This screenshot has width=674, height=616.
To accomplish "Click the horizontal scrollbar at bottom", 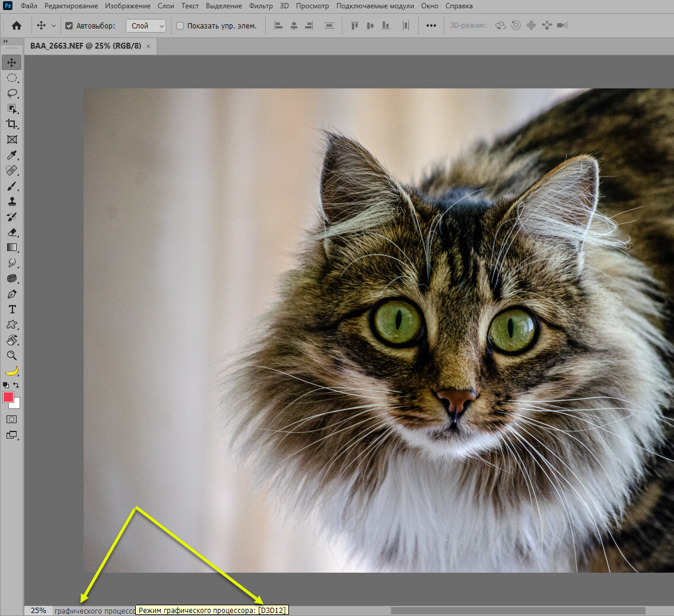I will click(518, 611).
